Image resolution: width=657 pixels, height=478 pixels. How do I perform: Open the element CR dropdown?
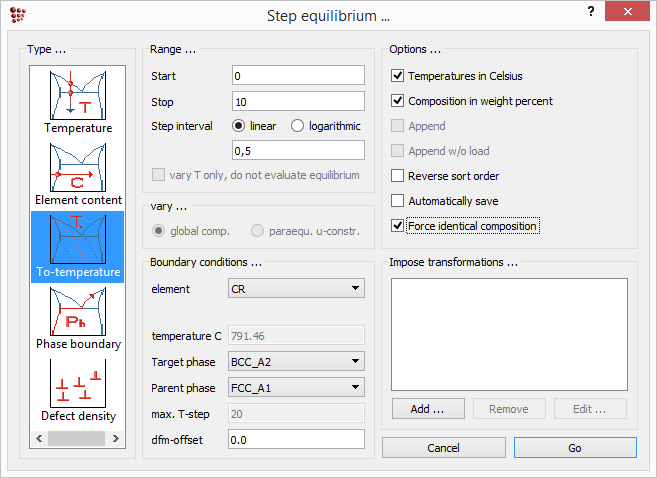tap(297, 289)
